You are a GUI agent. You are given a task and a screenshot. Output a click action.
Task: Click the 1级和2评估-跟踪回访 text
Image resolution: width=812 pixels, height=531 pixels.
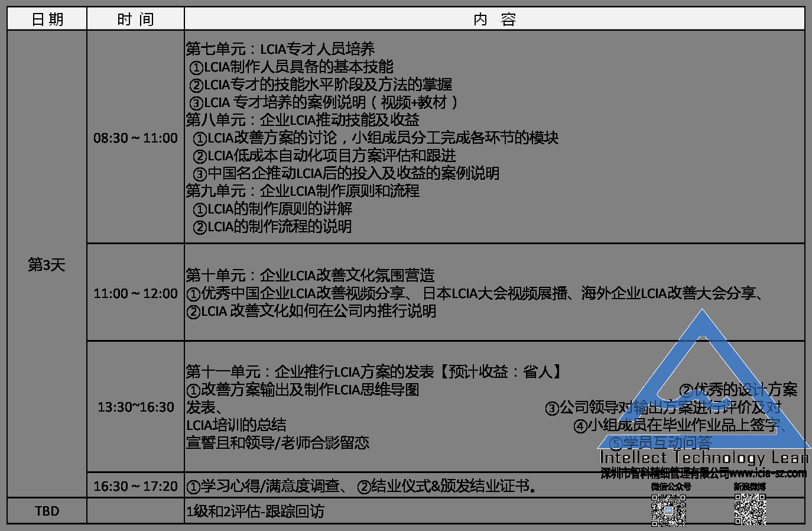pos(255,511)
